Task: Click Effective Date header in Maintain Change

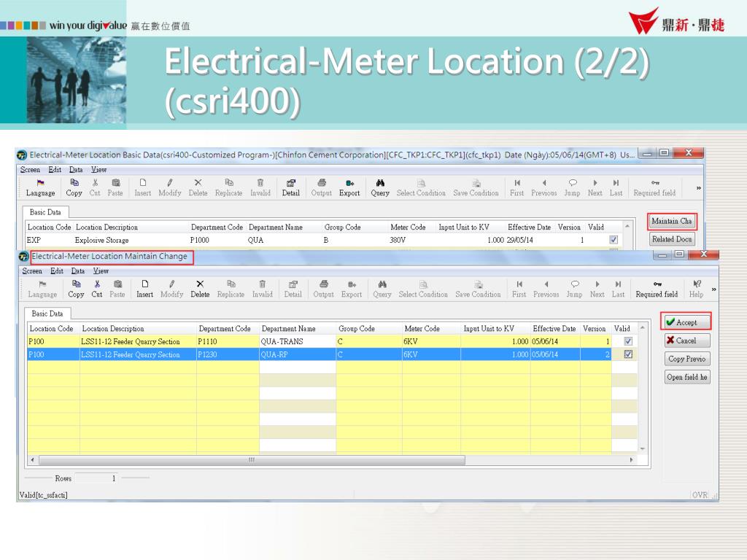Action: pos(554,329)
